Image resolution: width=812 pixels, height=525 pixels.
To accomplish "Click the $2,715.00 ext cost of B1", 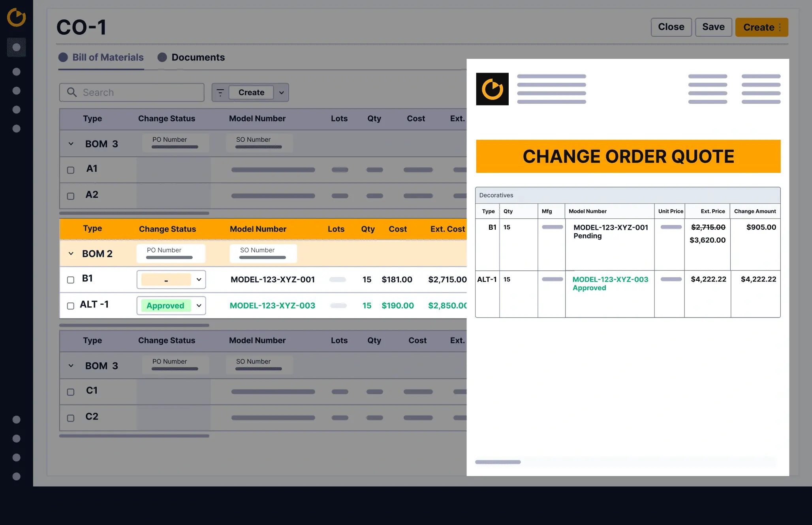I will click(x=447, y=279).
